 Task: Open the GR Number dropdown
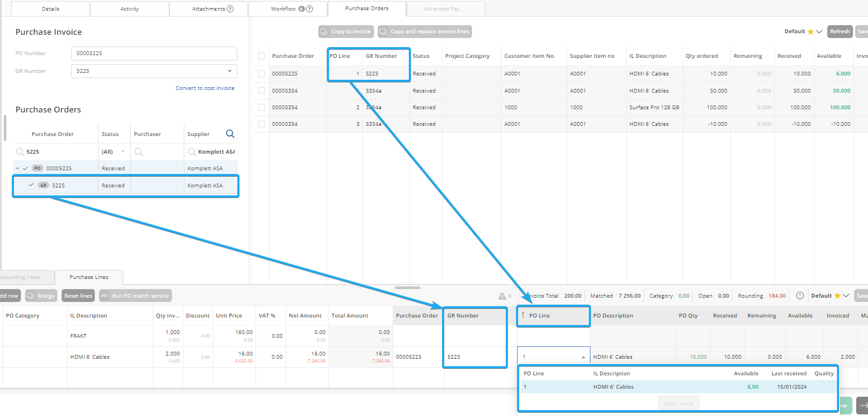pos(229,71)
